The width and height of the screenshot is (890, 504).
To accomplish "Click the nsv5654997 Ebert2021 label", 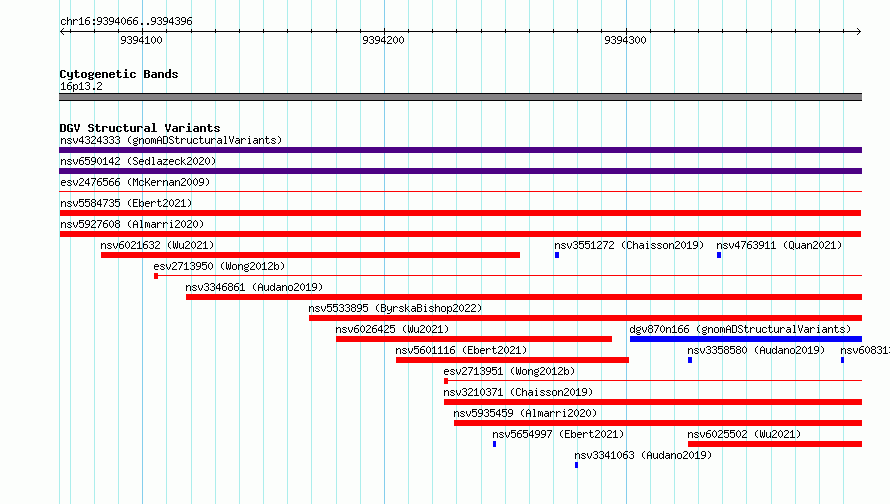I will coord(558,434).
